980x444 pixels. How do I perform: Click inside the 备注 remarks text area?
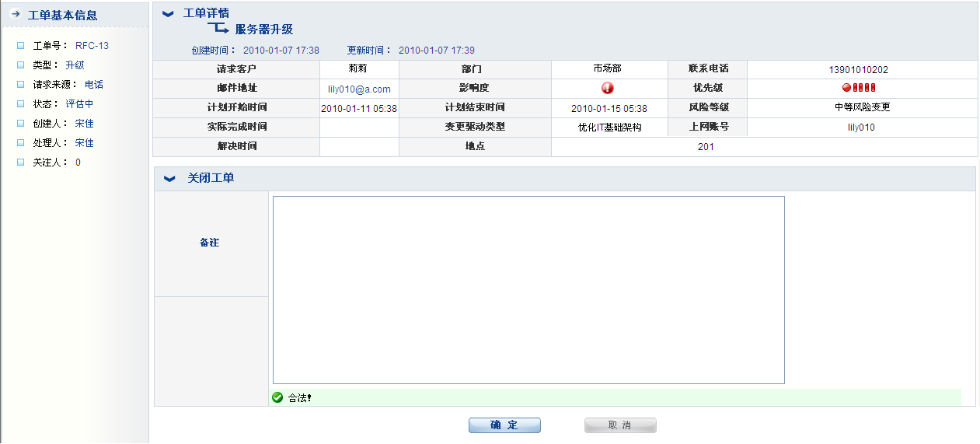tap(528, 289)
